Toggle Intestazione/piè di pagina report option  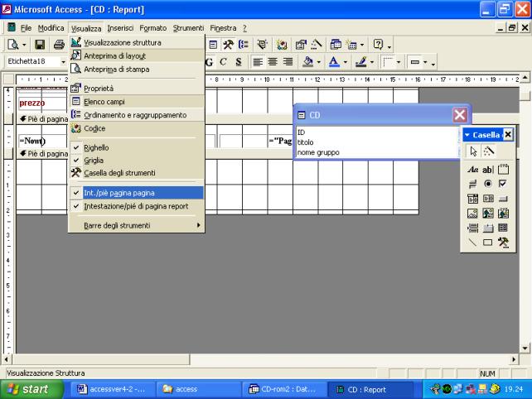coord(137,206)
